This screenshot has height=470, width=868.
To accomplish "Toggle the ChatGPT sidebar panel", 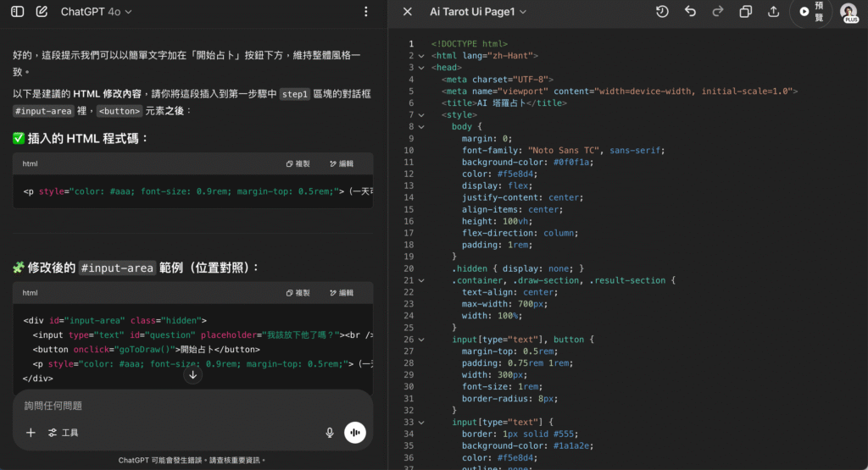I will [17, 12].
